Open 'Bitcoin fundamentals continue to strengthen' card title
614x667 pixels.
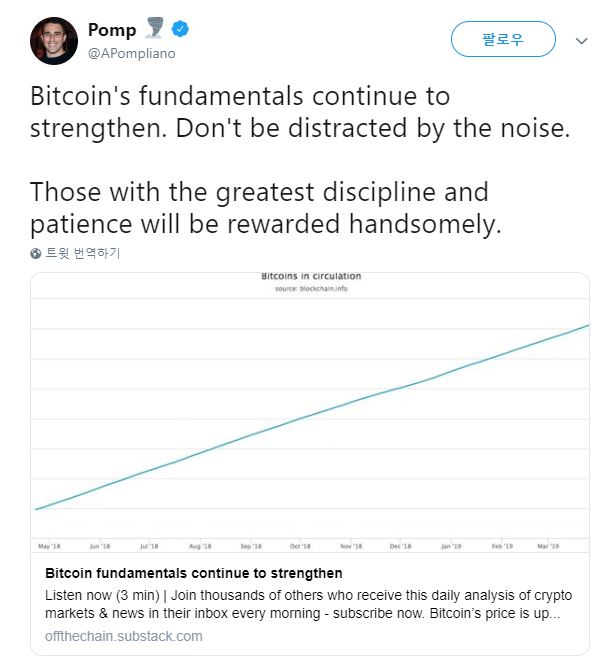pyautogui.click(x=194, y=573)
